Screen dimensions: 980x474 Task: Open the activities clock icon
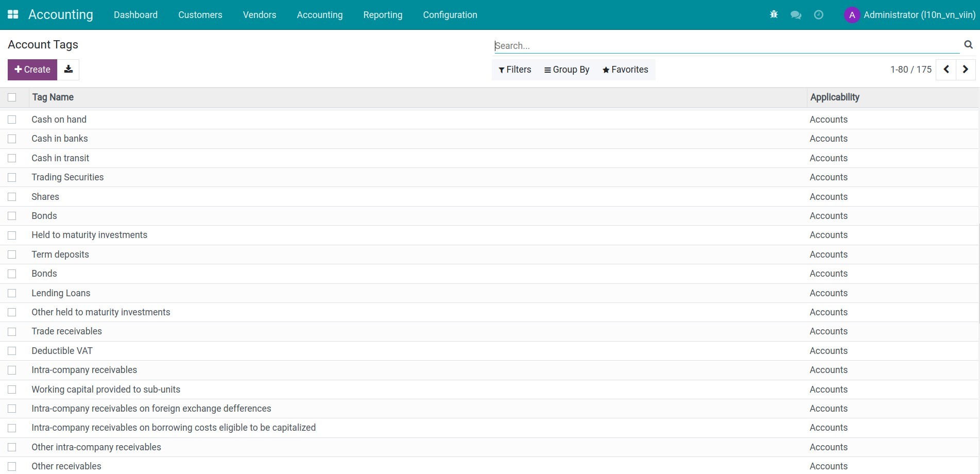click(818, 15)
